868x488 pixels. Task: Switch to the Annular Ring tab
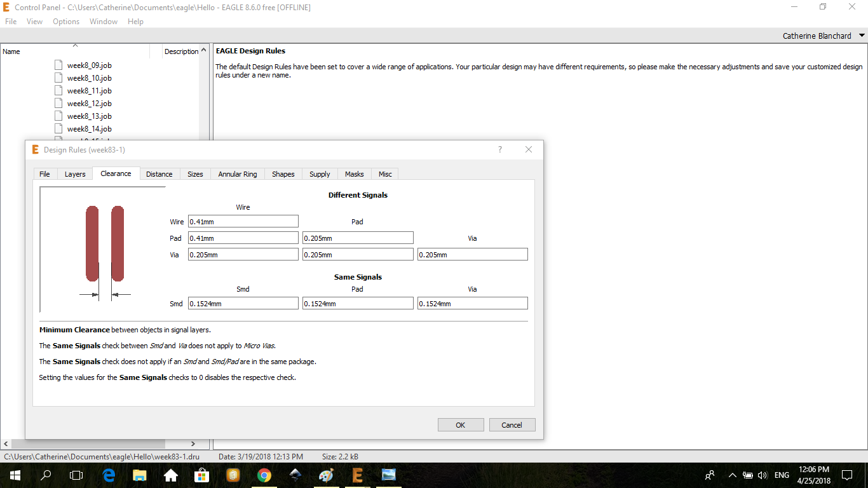click(238, 174)
